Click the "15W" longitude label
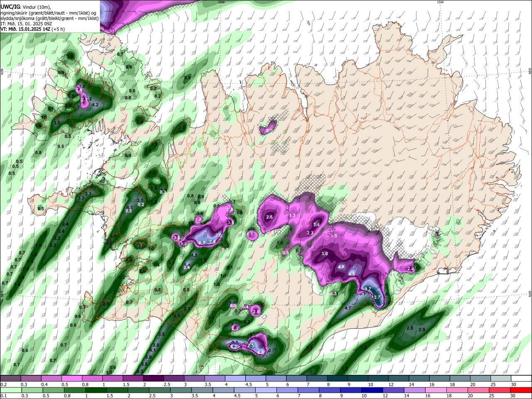532x399 pixels. (440, 2)
